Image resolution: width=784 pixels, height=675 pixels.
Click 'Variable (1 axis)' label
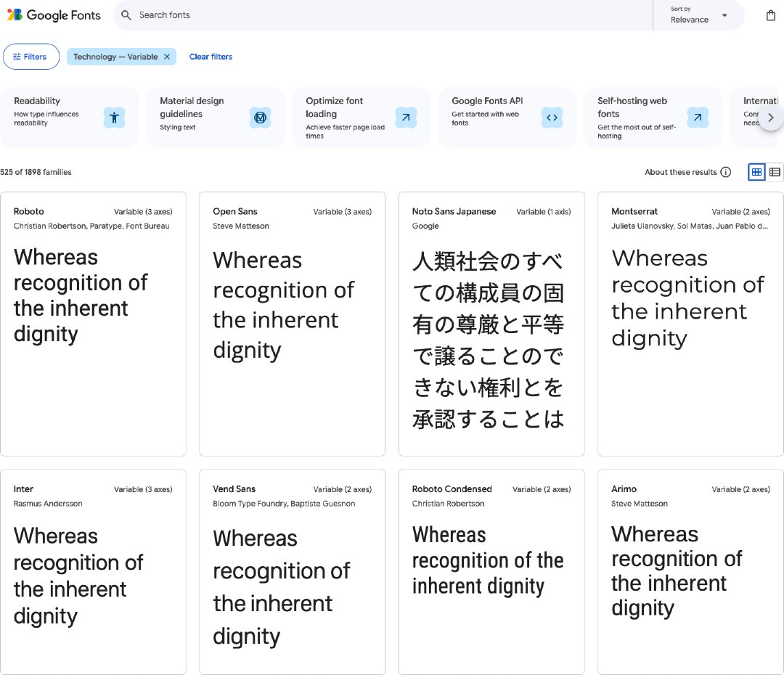click(544, 211)
